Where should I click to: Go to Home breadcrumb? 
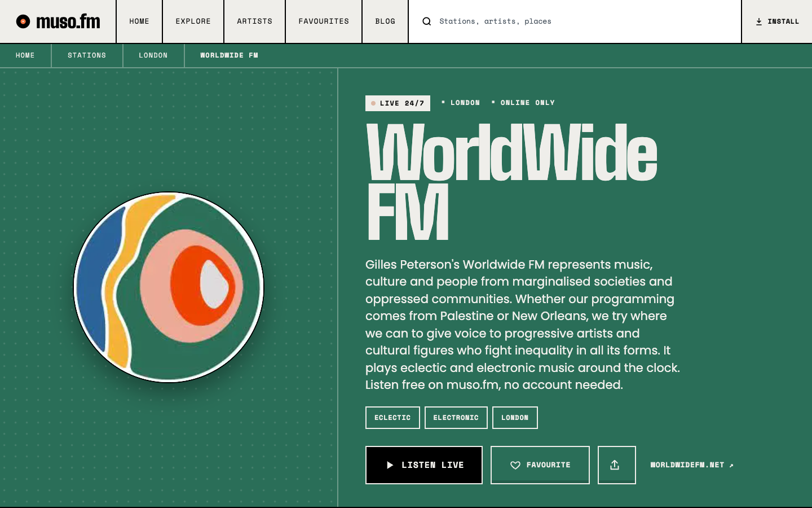[x=25, y=55]
